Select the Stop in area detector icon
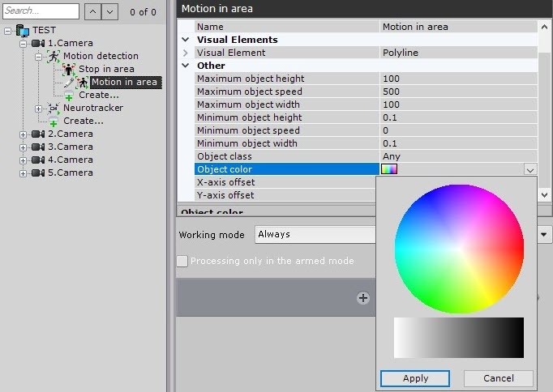This screenshot has height=392, width=553. 69,69
